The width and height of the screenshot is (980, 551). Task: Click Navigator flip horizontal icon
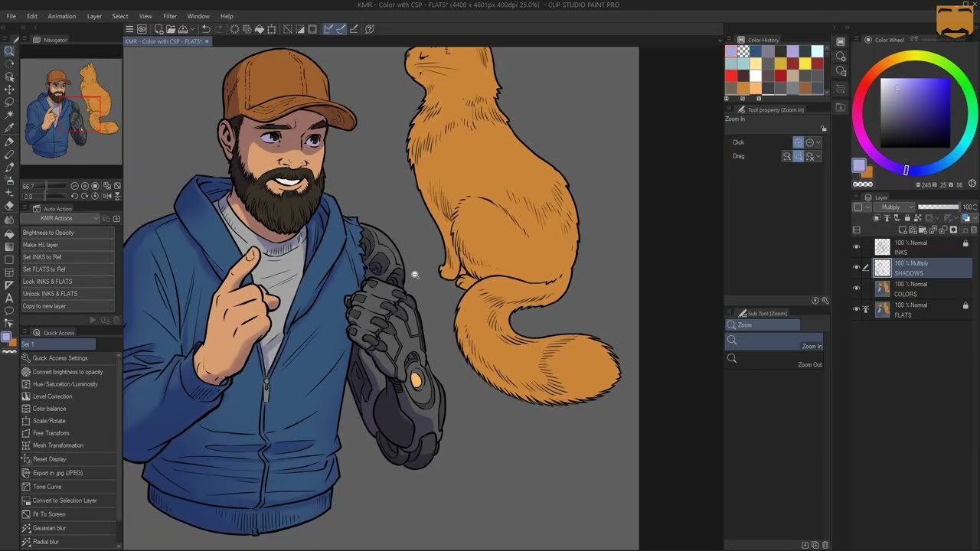click(107, 196)
